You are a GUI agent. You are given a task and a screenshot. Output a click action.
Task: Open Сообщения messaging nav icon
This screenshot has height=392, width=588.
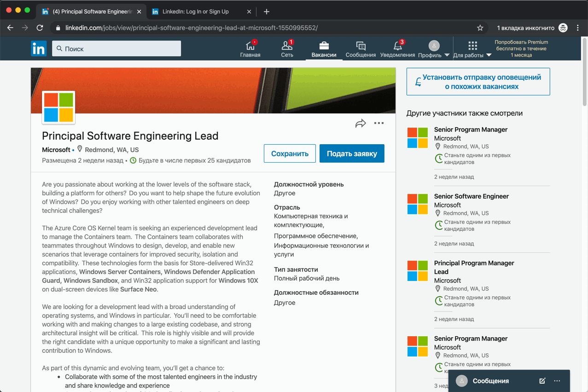(x=361, y=48)
